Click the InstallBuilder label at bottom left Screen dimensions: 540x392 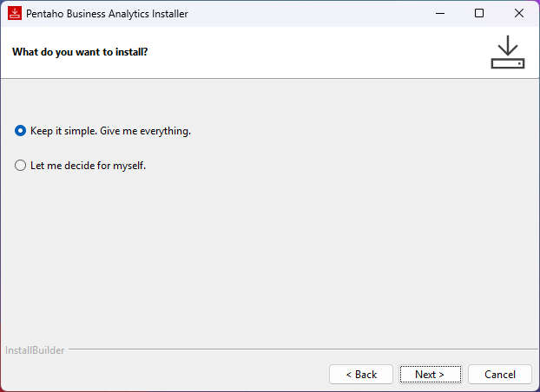[x=35, y=350]
